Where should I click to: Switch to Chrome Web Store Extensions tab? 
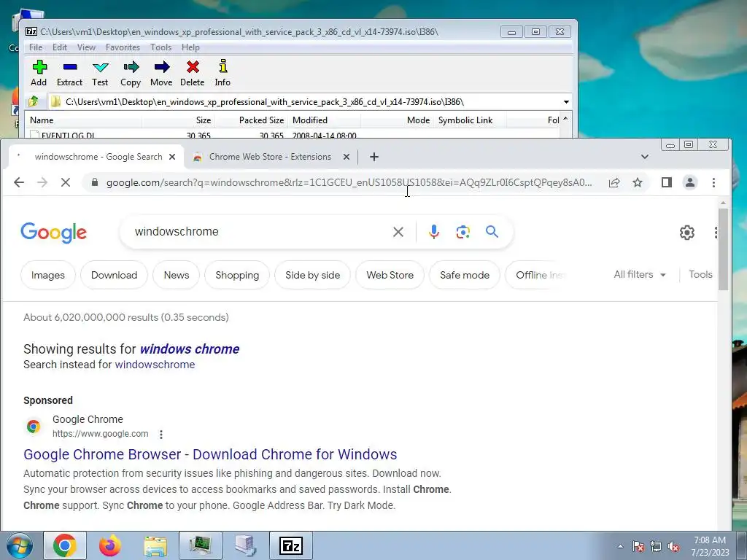[270, 157]
